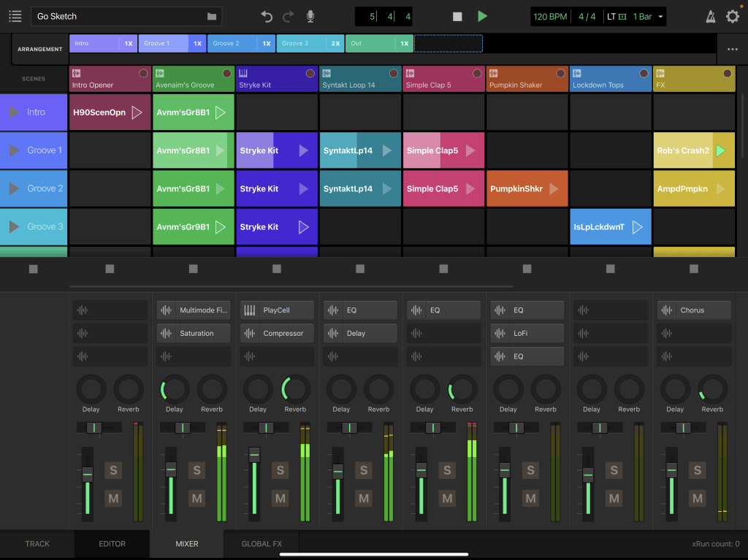The width and height of the screenshot is (748, 560).
Task: Expand the 1 Bar quantize dropdown
Action: [648, 16]
